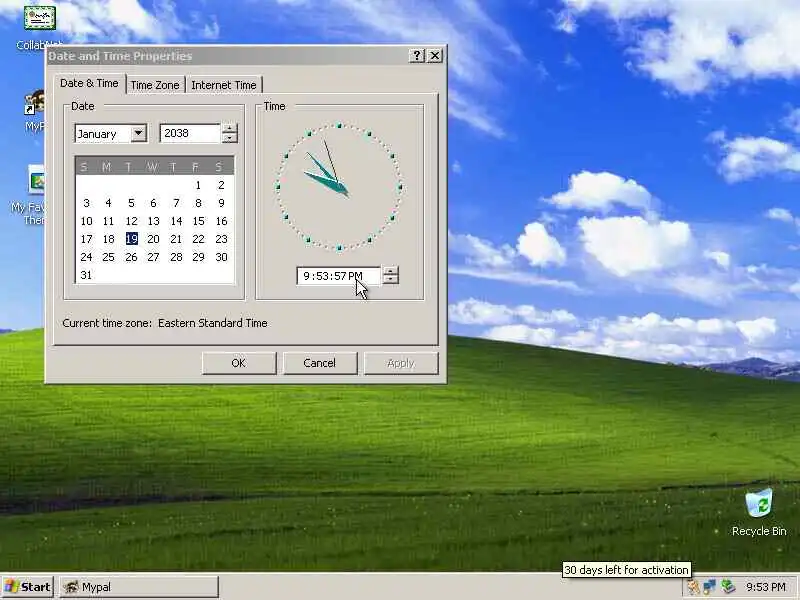This screenshot has height=600, width=800.
Task: Click the activation keys tray icon
Action: [x=693, y=587]
